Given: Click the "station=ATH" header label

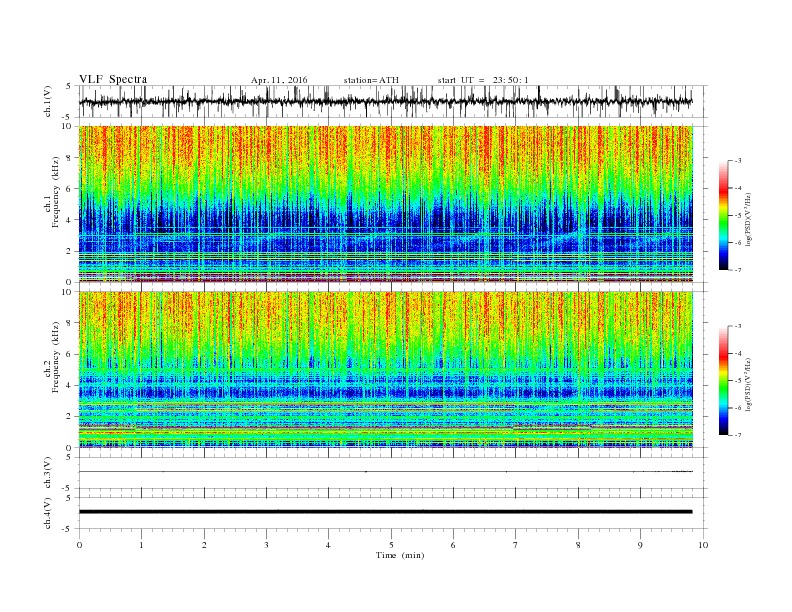Looking at the screenshot, I should pyautogui.click(x=371, y=80).
